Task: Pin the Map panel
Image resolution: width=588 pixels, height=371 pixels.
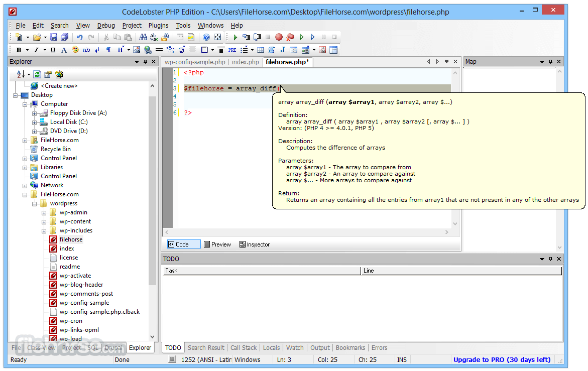Action: 550,62
